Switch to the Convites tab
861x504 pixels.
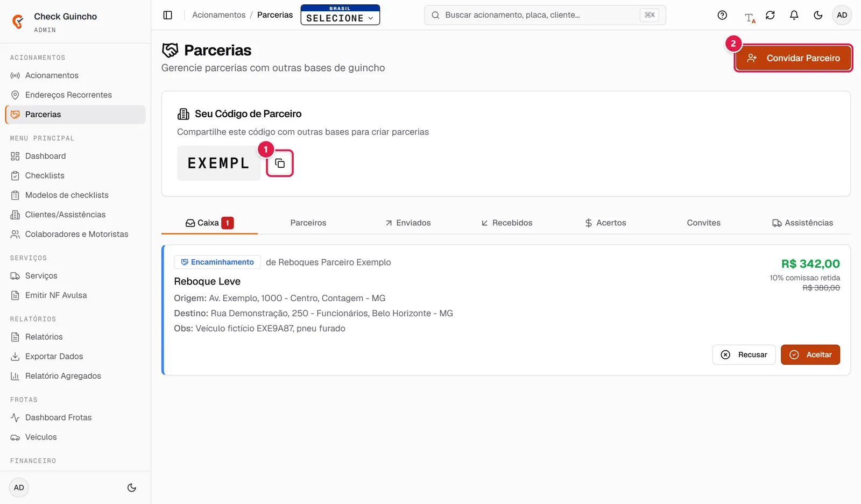703,223
